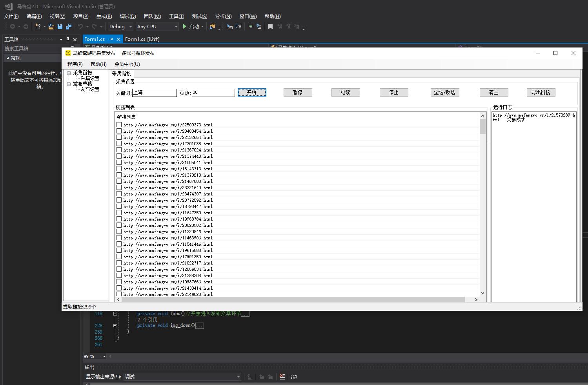
Task: Click the scroll-down arrow of the link list
Action: (x=482, y=293)
